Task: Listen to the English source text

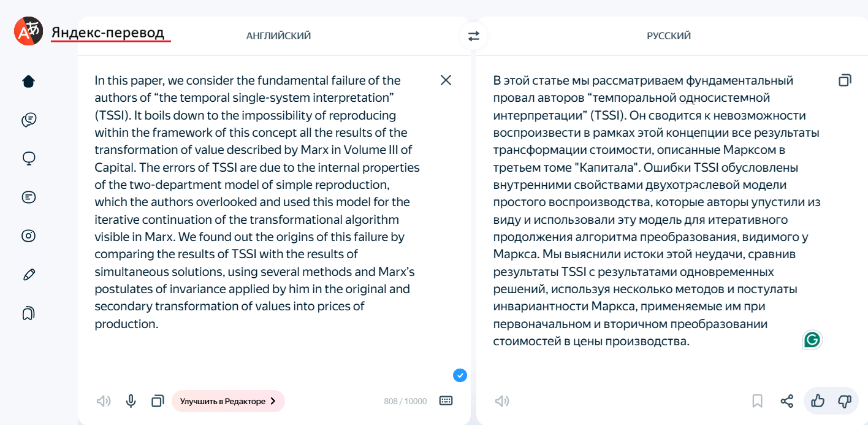Action: [104, 401]
